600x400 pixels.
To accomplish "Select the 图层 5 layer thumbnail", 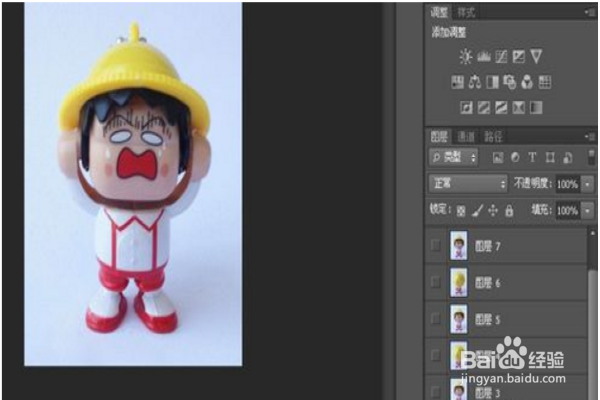I will coord(459,319).
